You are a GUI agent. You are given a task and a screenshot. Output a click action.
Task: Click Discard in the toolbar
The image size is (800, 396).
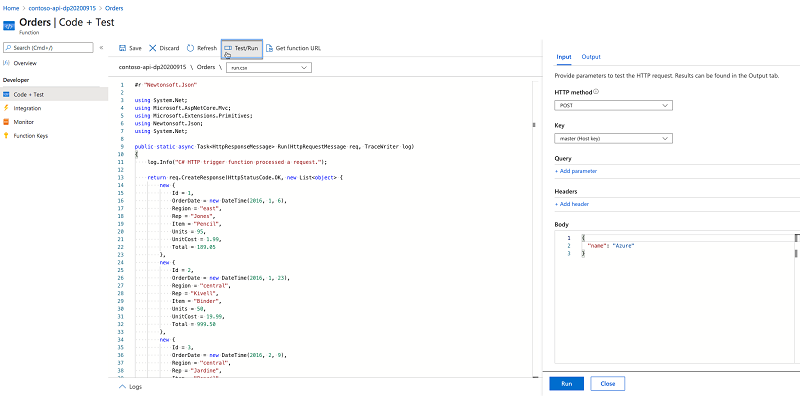169,48
